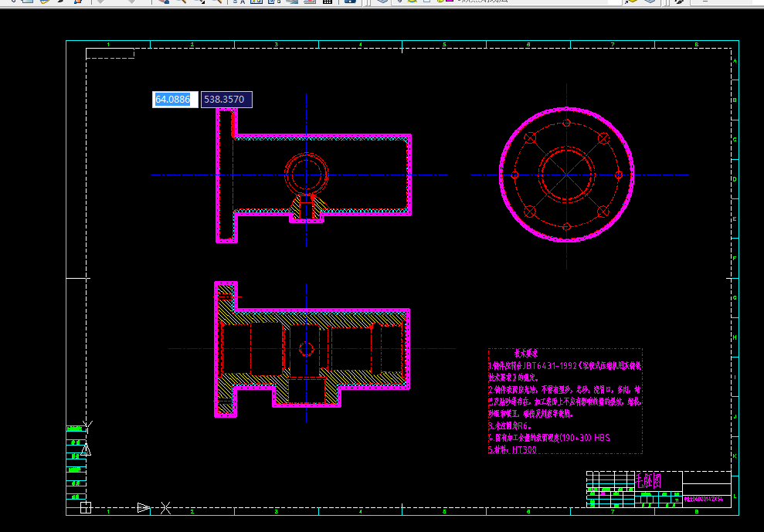This screenshot has width=764, height=532.
Task: Select the note line ending with HT300
Action: point(512,450)
